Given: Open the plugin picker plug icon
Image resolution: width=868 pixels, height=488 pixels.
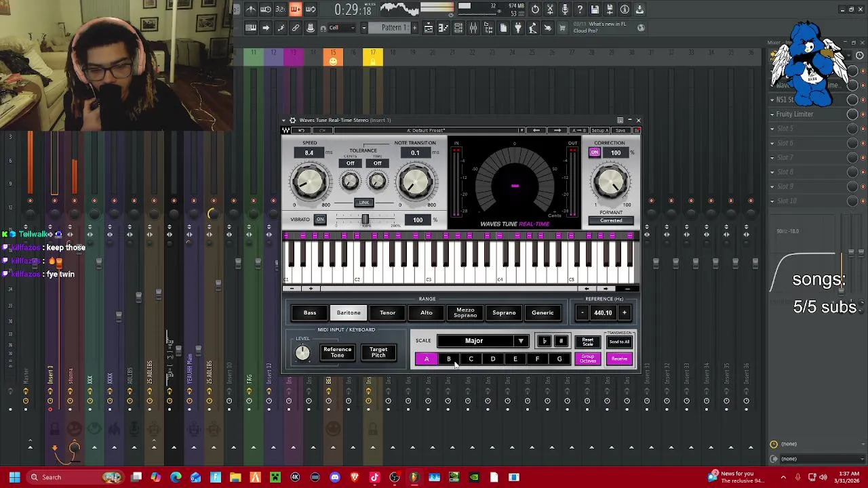Looking at the screenshot, I should (x=518, y=28).
